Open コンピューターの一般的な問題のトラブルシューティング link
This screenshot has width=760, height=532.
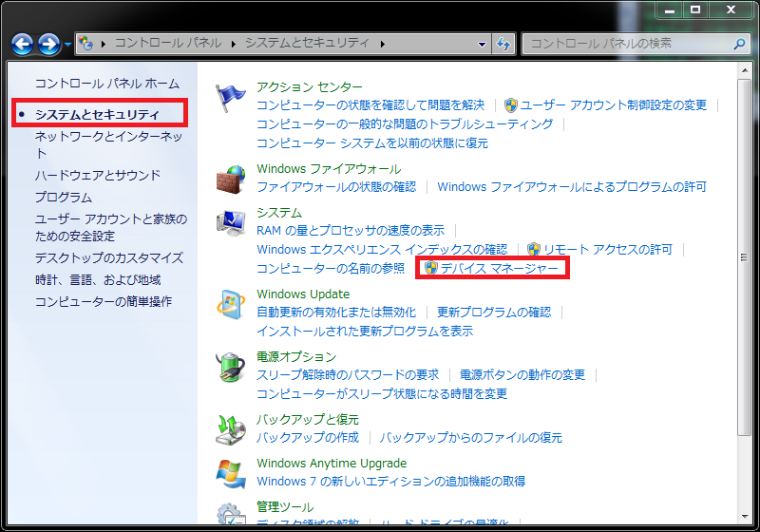pos(405,124)
